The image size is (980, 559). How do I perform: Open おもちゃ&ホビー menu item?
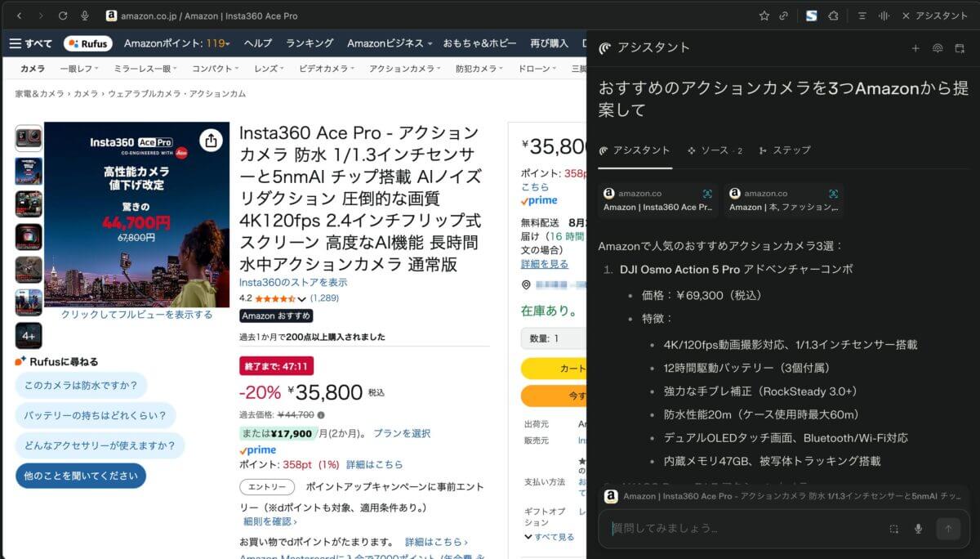pyautogui.click(x=480, y=43)
